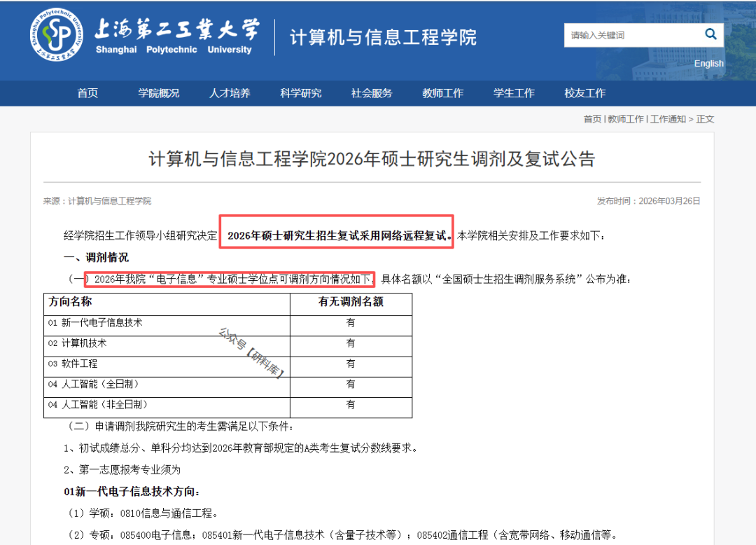Screen dimensions: 756x545
Task: Open the 教师工作 navigation menu
Action: (442, 93)
